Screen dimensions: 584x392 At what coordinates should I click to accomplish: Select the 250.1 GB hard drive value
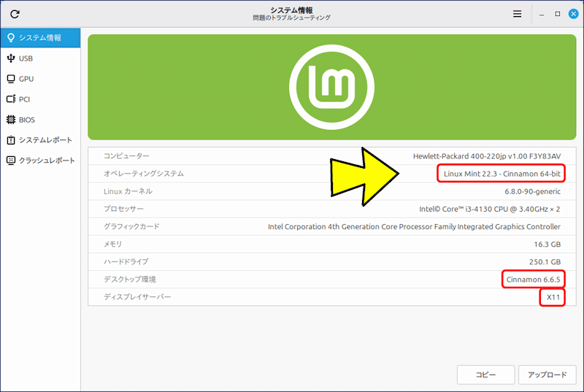click(x=545, y=262)
